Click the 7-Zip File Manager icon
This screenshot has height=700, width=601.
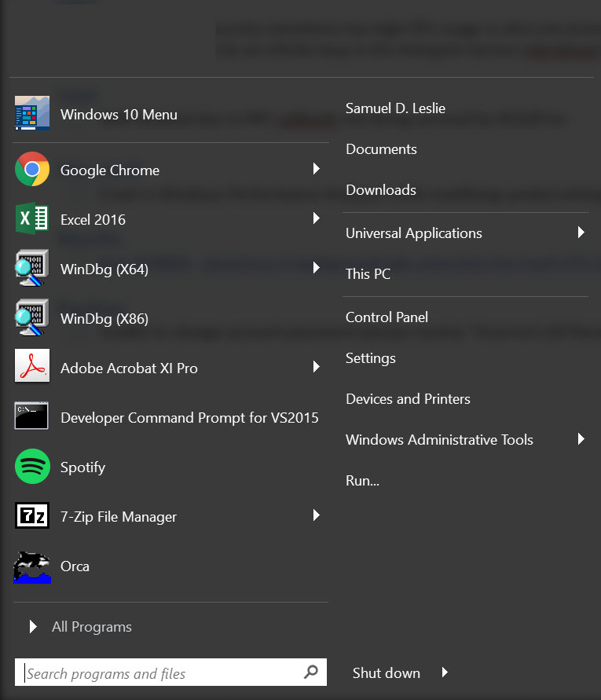coord(32,516)
